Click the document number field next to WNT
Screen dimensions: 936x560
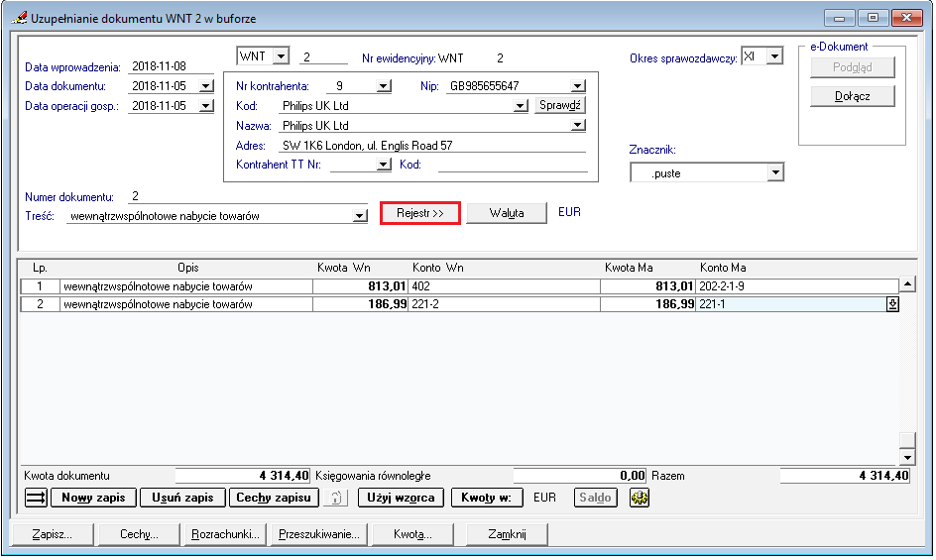click(323, 57)
